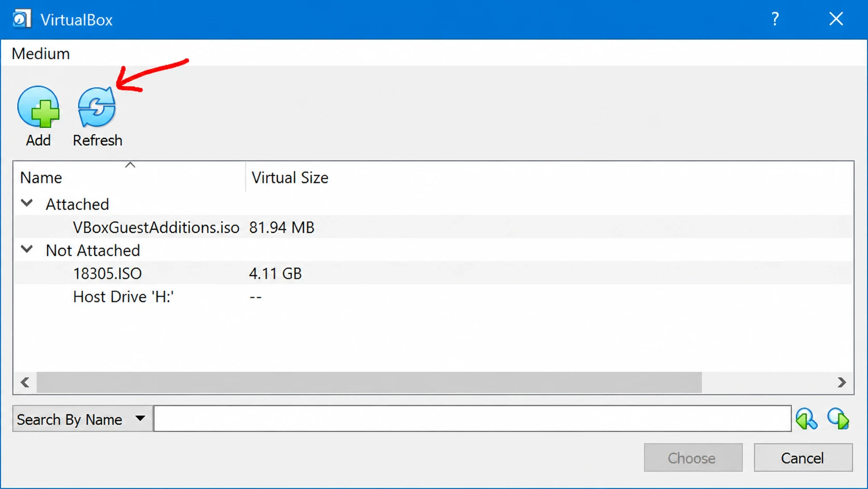868x489 pixels.
Task: Select VBoxGuestAdditions.iso in the list
Action: click(x=156, y=227)
